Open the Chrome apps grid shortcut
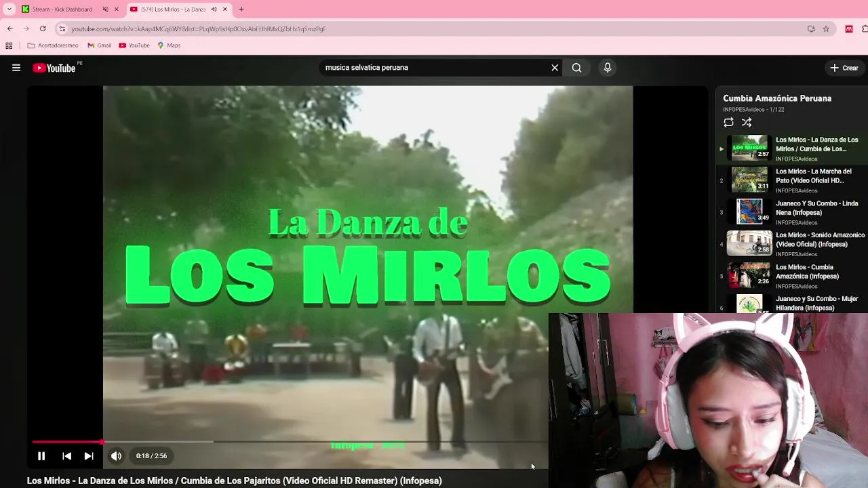The height and width of the screenshot is (488, 868). coord(9,45)
